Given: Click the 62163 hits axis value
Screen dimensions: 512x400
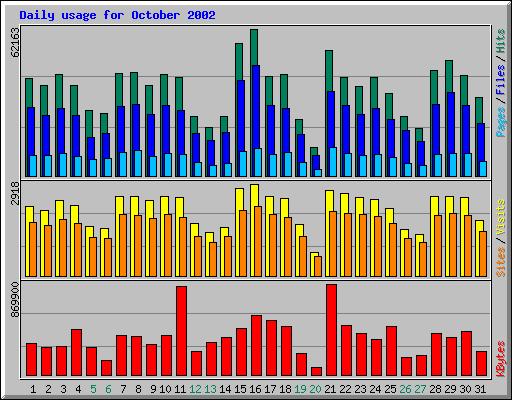Looking at the screenshot, I should [15, 42].
